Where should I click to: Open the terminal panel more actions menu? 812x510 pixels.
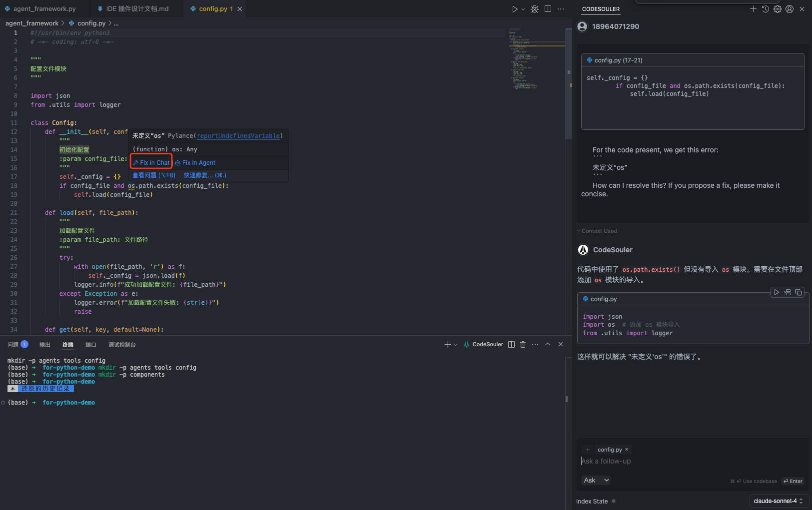click(535, 345)
